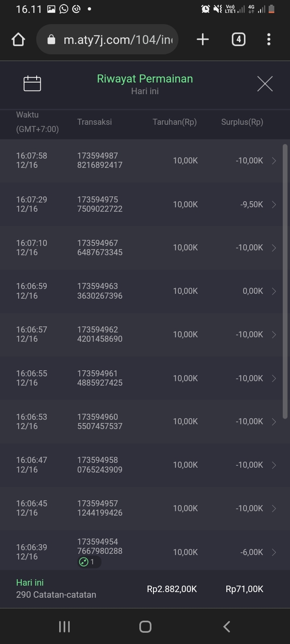Click the history list scrollbar
This screenshot has width=290, height=644.
coord(285,282)
